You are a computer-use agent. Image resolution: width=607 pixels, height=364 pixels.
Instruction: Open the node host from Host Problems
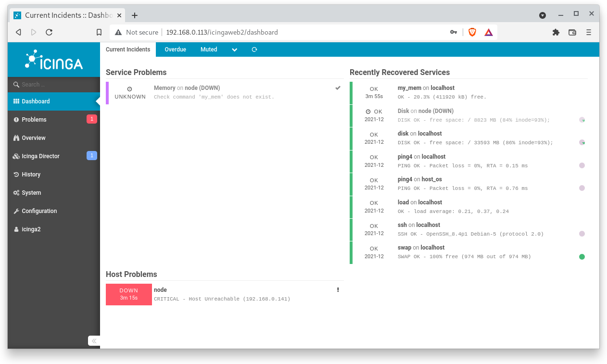[x=160, y=289]
